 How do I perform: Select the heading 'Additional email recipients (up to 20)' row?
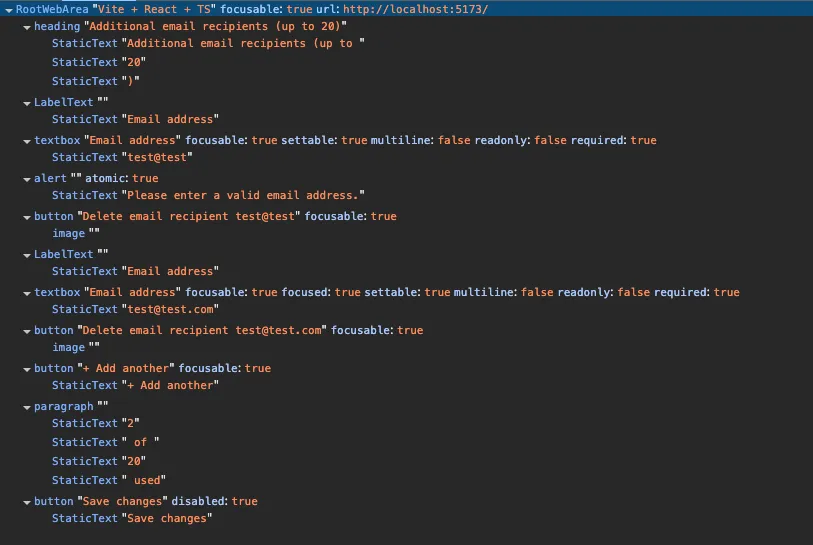coord(406,26)
